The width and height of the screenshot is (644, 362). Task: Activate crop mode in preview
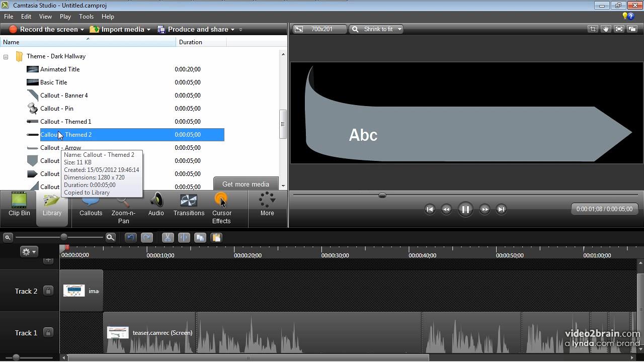(593, 29)
